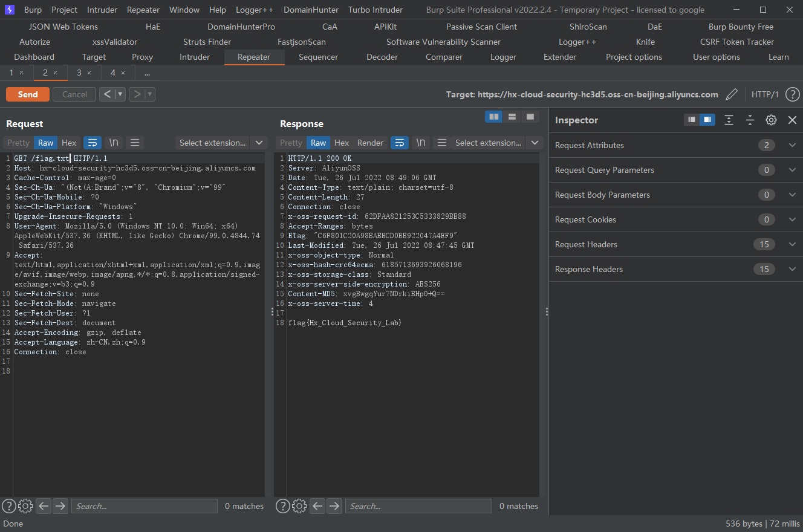Open the Autorize extension tab
Image resolution: width=803 pixels, height=532 pixels.
point(34,42)
